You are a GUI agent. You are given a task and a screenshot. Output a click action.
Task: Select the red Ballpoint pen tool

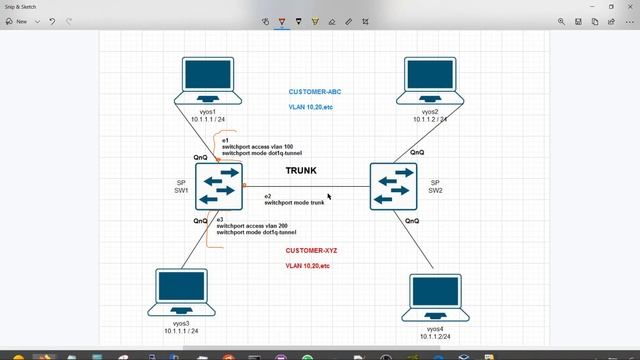pyautogui.click(x=282, y=22)
